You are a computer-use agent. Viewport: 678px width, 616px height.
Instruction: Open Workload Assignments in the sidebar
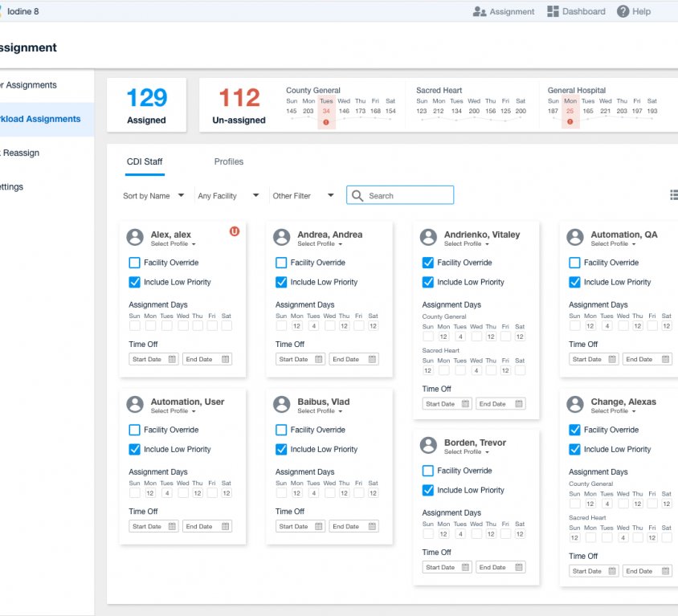pos(40,119)
